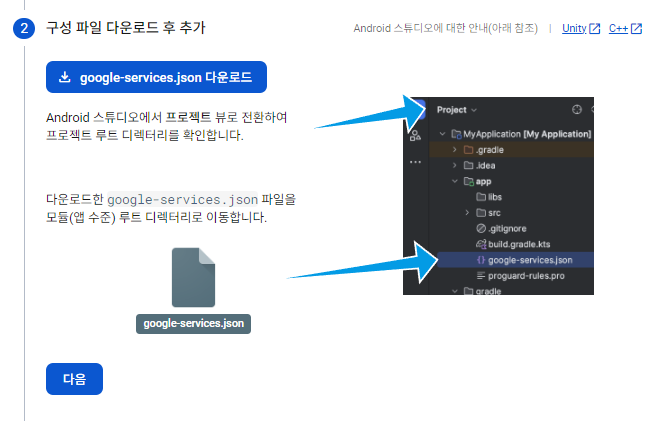Click the google-services.json file name label
This screenshot has width=670, height=421.
[x=194, y=324]
